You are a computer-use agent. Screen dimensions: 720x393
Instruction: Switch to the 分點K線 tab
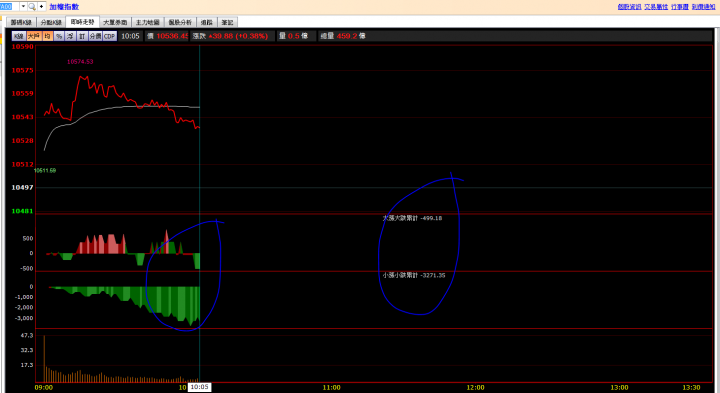point(51,22)
